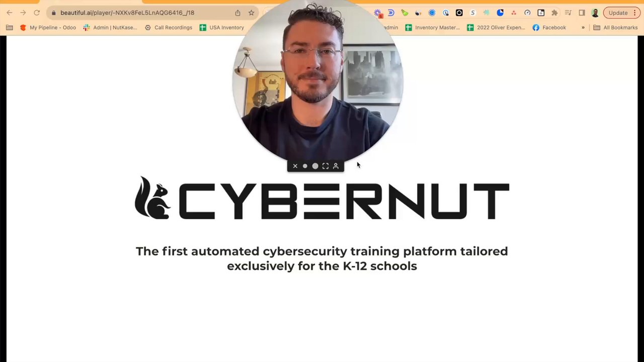Select the small camera bubble size
Viewport: 644px width, 362px height.
(x=305, y=166)
